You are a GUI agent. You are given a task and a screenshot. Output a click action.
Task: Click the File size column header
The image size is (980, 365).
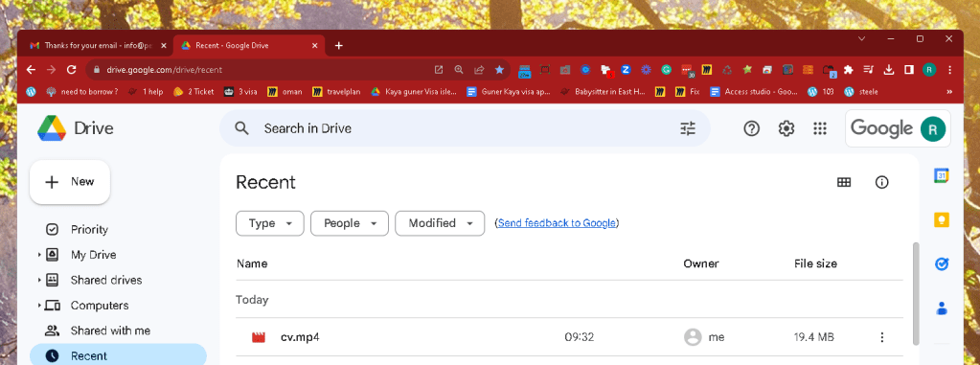pyautogui.click(x=815, y=263)
